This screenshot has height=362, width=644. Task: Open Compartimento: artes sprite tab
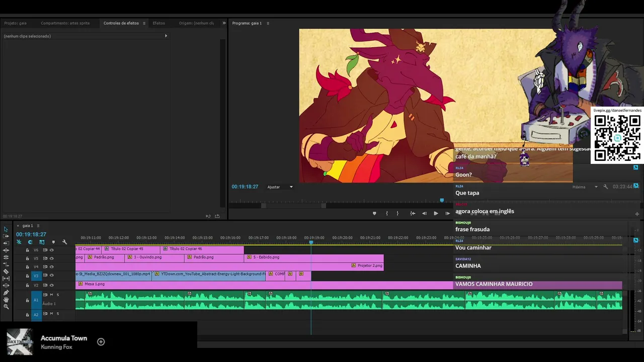pyautogui.click(x=65, y=23)
